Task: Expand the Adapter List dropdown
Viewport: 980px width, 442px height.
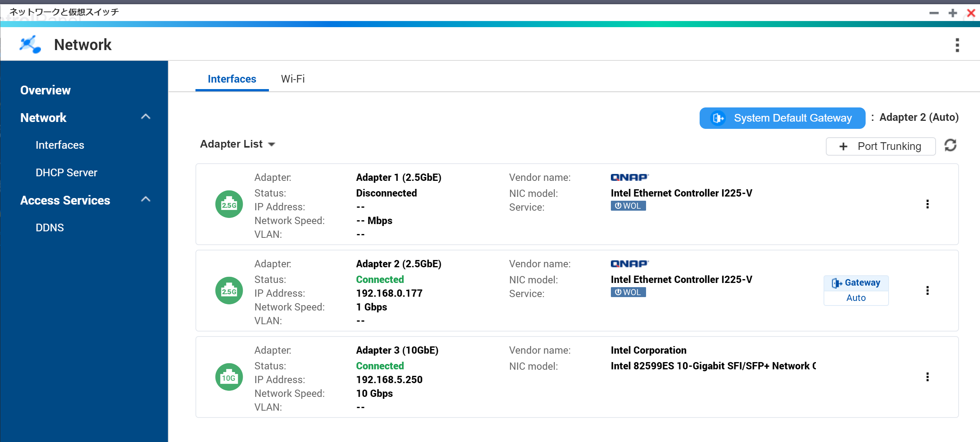Action: pos(237,144)
